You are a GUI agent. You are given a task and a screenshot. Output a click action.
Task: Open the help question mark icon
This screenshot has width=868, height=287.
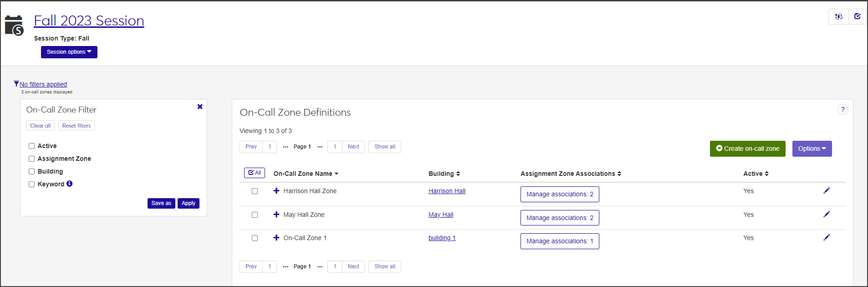(x=842, y=110)
